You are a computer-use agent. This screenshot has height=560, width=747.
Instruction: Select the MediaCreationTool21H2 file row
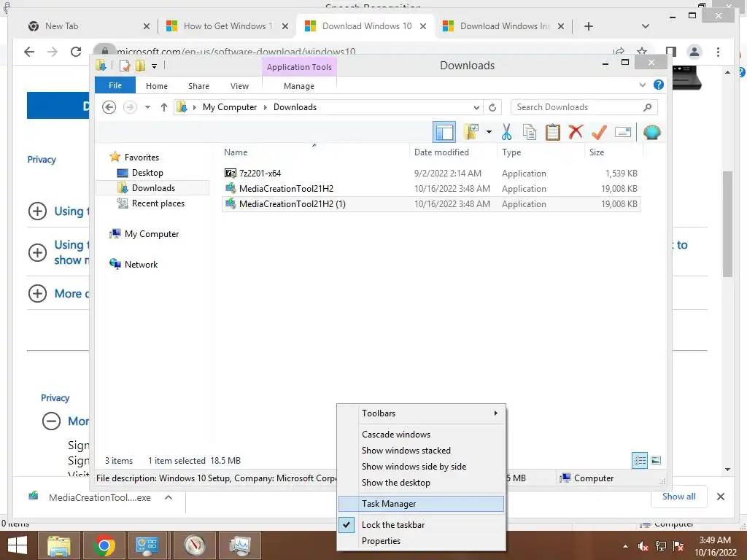point(431,189)
